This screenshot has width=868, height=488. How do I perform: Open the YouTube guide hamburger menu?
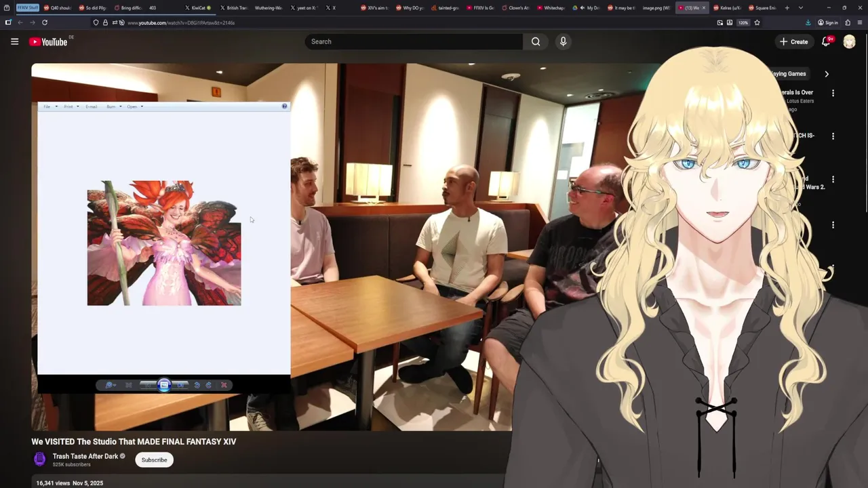click(x=14, y=41)
